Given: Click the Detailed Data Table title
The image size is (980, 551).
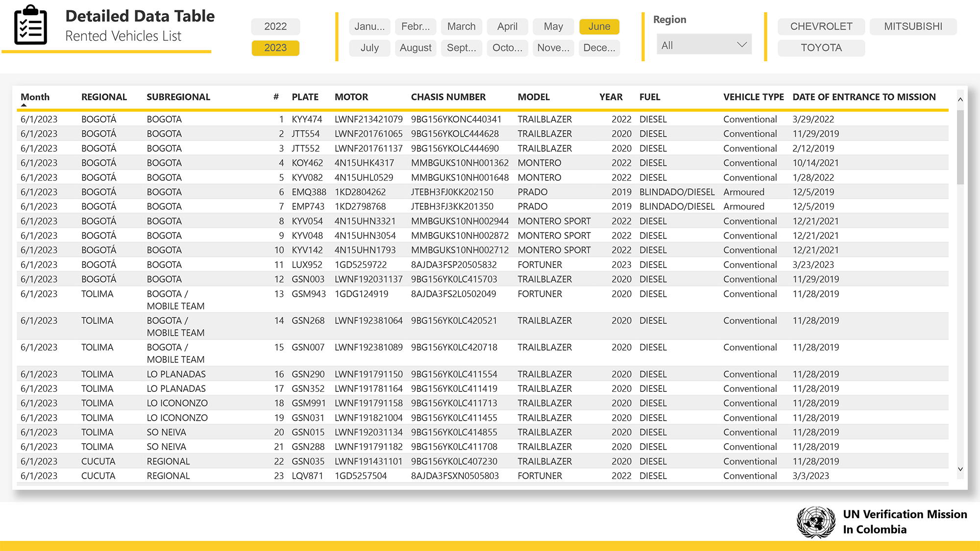Looking at the screenshot, I should point(140,16).
